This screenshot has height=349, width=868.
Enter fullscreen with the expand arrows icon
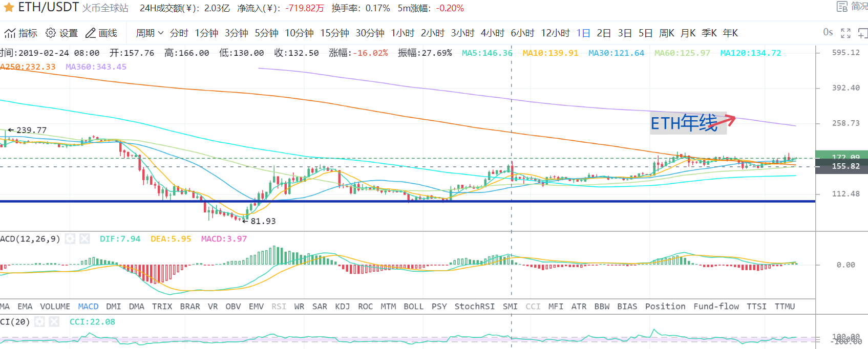845,33
